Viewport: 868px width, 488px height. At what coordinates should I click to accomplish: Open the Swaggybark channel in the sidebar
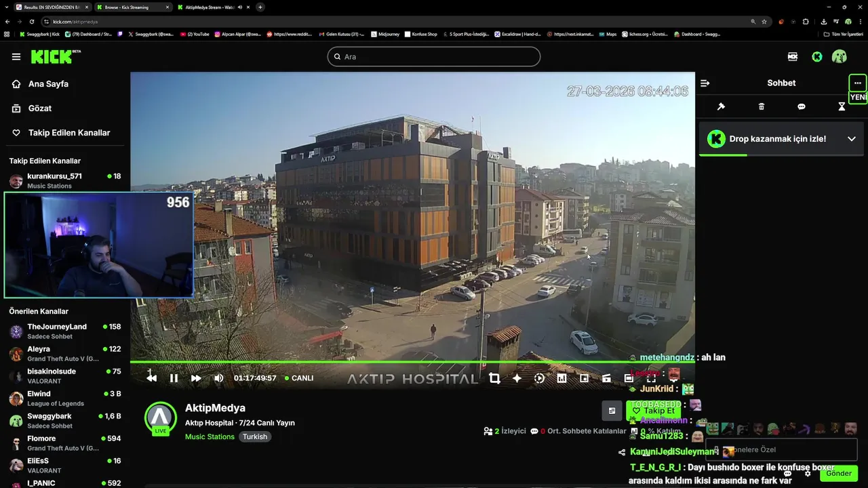(x=65, y=420)
